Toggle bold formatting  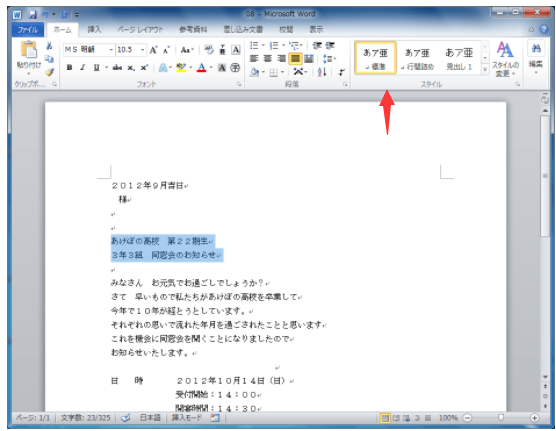(70, 68)
